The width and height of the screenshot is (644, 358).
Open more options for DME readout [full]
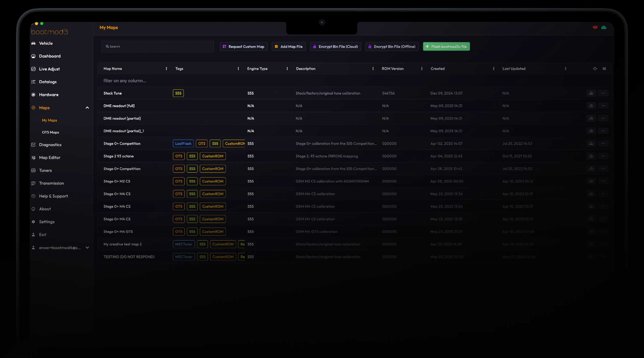[603, 106]
